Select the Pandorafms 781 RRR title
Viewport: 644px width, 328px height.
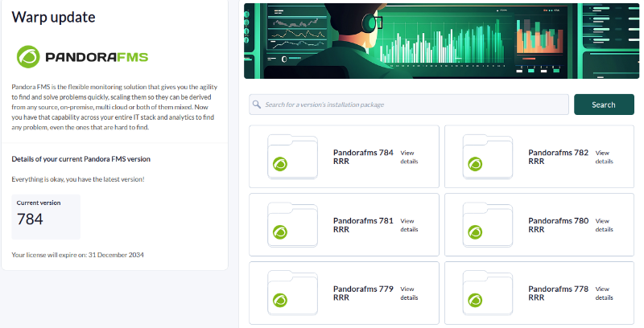coord(363,225)
